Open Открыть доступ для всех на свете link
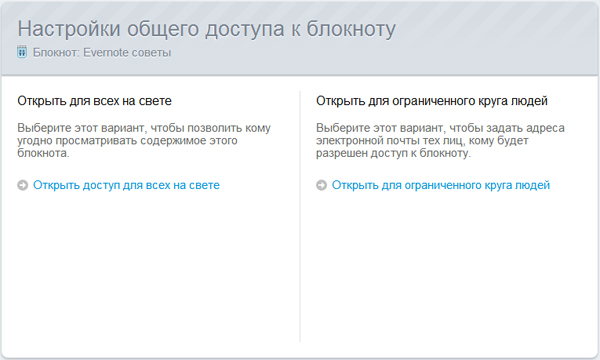This screenshot has width=600, height=360. tap(126, 185)
